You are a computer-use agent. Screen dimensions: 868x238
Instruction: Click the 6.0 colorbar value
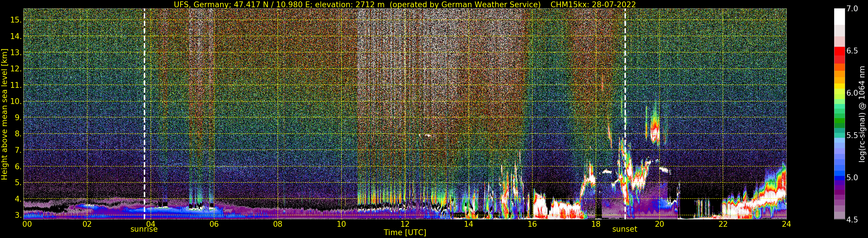(x=852, y=93)
